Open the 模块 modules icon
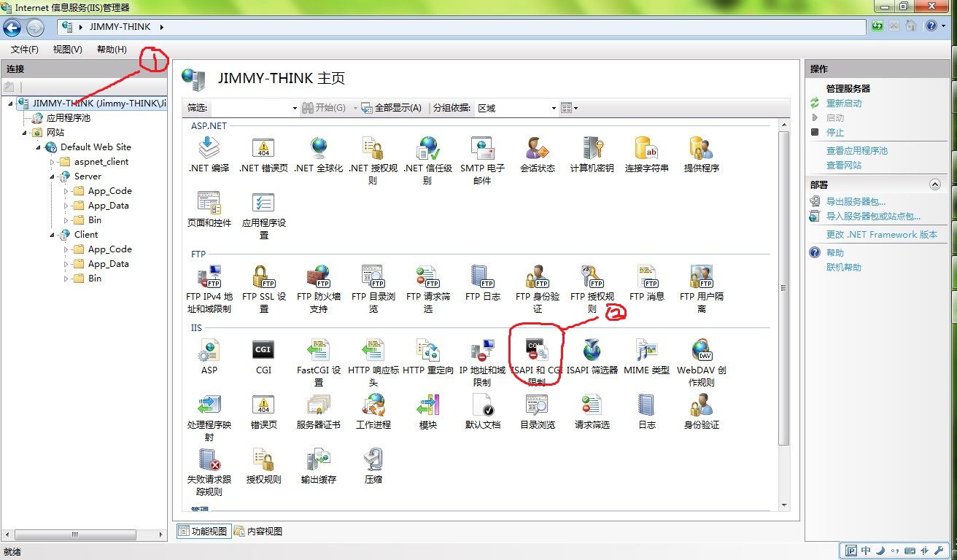The width and height of the screenshot is (957, 560). coord(428,405)
